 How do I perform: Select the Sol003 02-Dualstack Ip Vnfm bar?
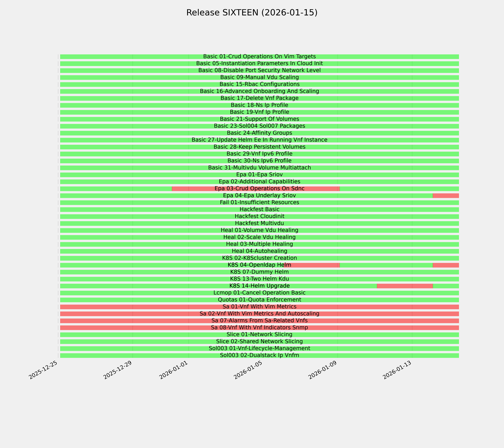pos(259,356)
